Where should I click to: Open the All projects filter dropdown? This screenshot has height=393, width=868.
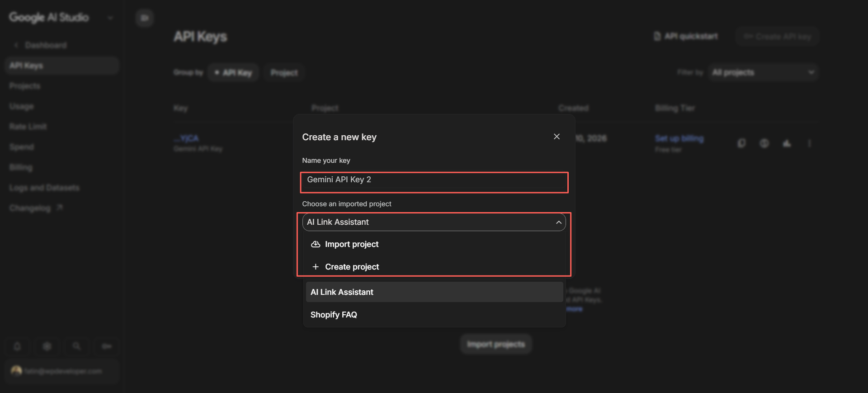tap(763, 72)
